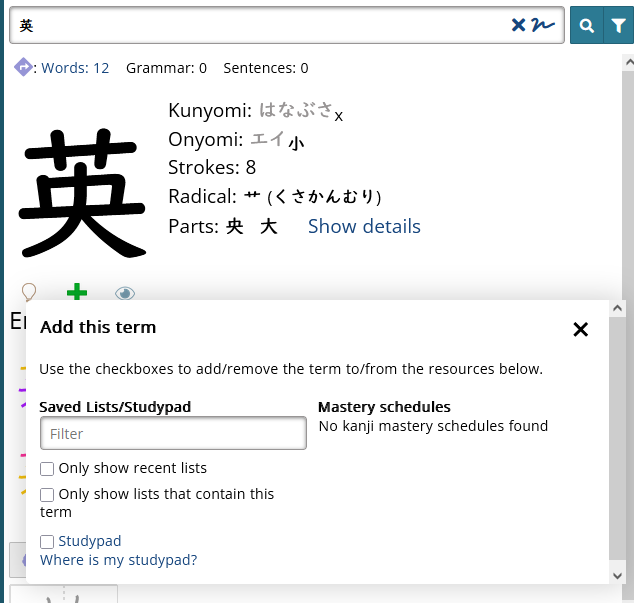
Task: Click the Mastery schedules heading
Action: [x=384, y=407]
